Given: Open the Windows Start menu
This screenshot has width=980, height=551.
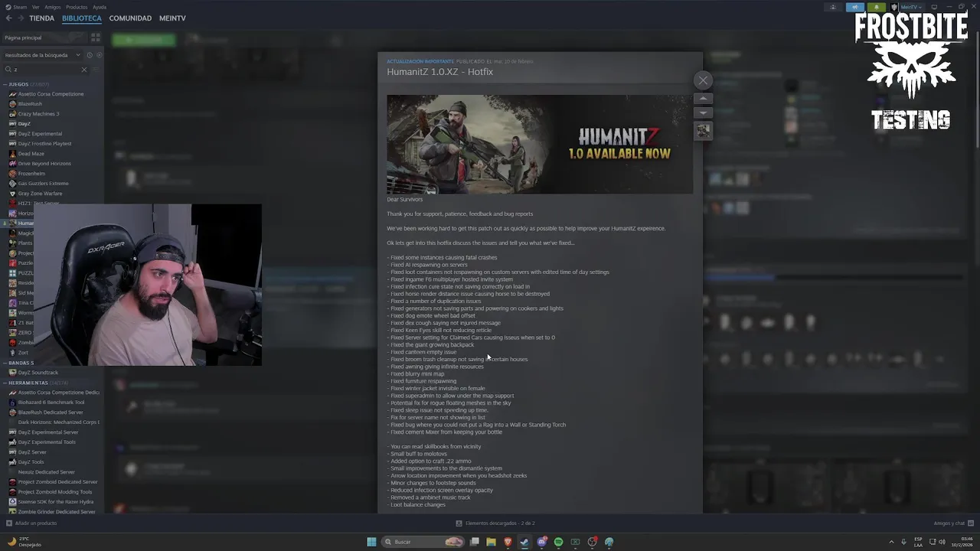Looking at the screenshot, I should pos(371,542).
